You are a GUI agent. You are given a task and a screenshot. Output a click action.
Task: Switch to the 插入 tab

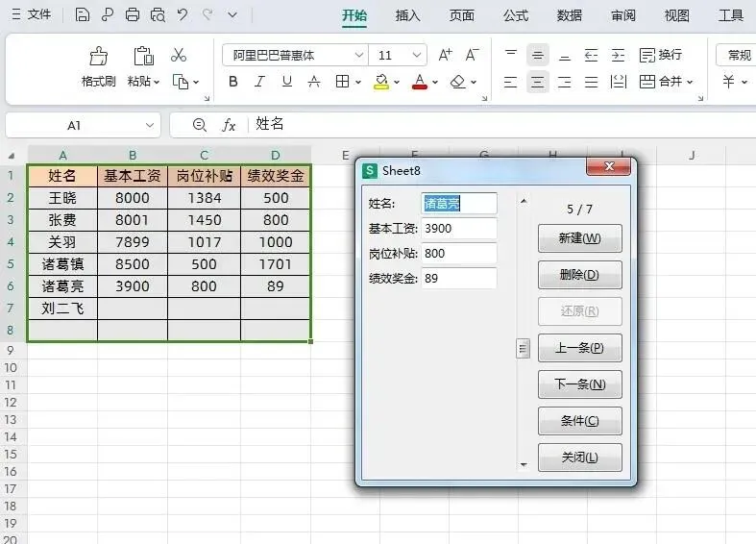click(407, 15)
